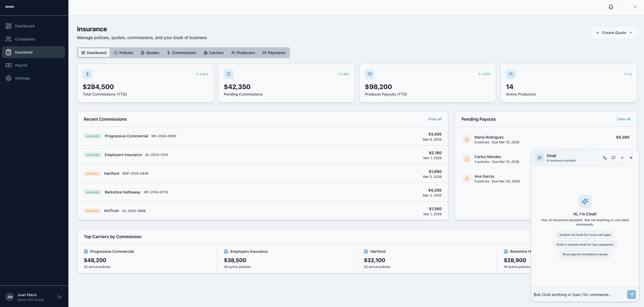View all Recent Commissions

[x=435, y=119]
